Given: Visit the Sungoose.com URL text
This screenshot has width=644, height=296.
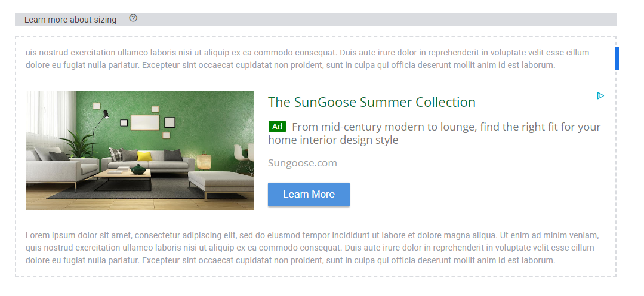Looking at the screenshot, I should click(302, 164).
